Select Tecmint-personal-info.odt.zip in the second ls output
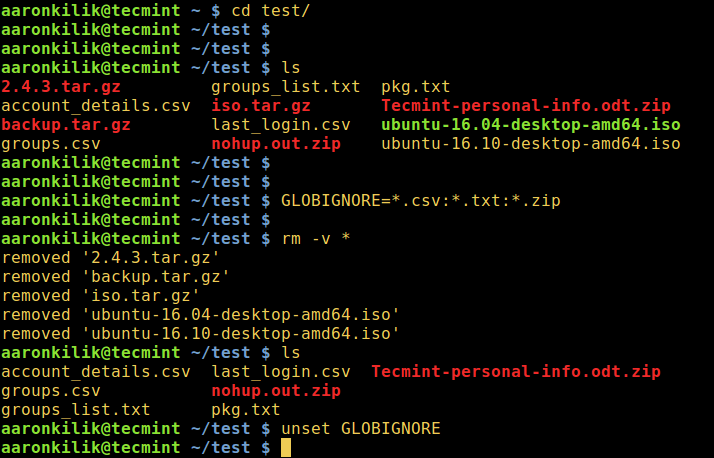Image resolution: width=714 pixels, height=458 pixels. tap(516, 371)
